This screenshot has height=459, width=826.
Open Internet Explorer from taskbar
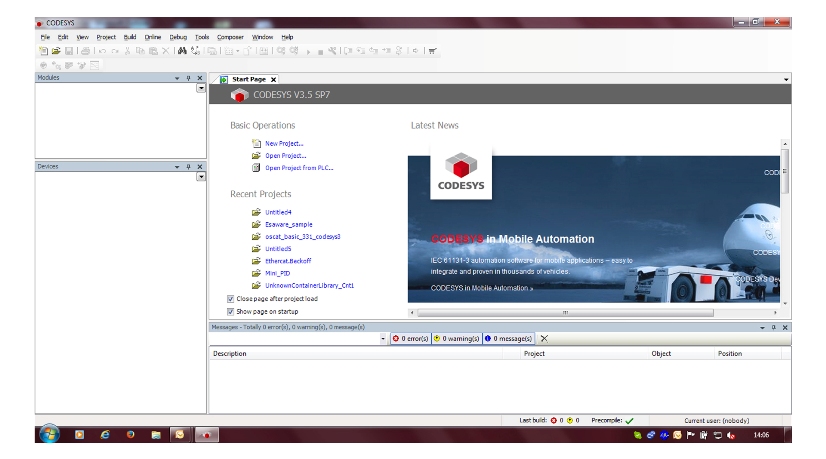coord(105,435)
